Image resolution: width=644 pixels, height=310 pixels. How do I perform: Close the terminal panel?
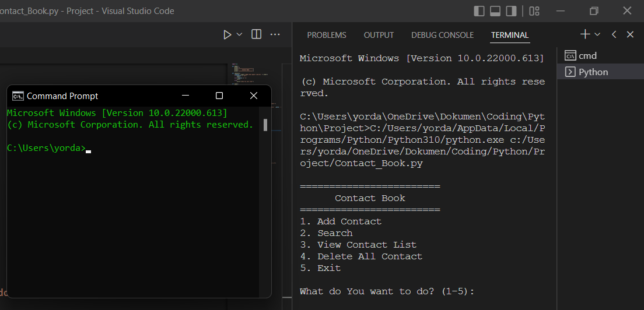click(631, 34)
